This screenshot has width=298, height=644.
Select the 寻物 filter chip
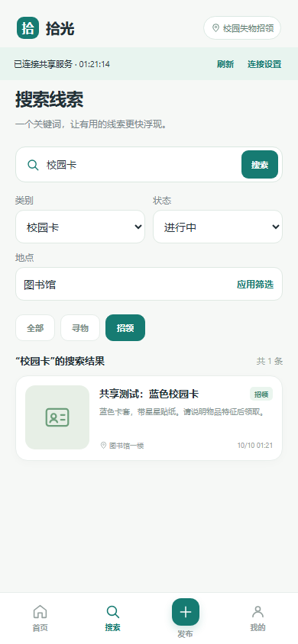point(80,328)
